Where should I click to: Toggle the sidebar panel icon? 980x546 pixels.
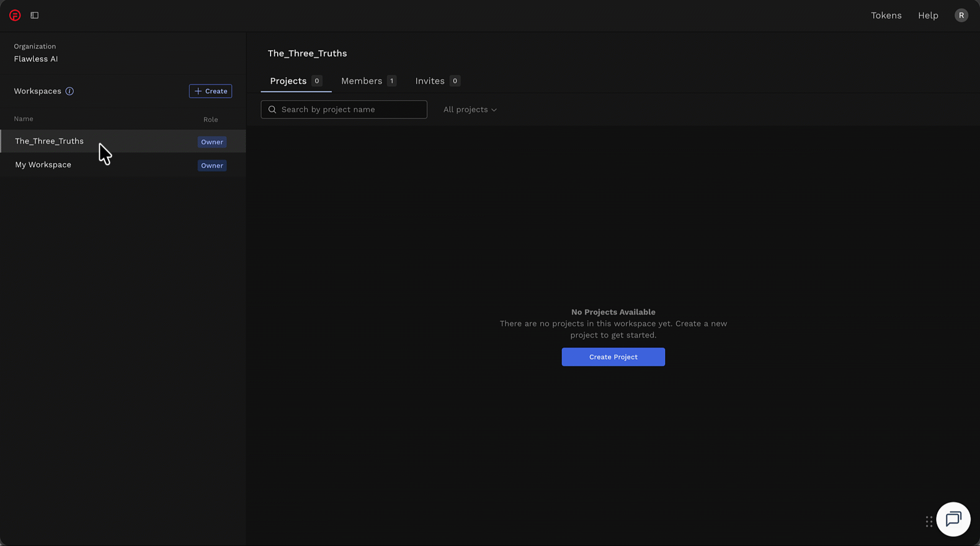tap(35, 15)
